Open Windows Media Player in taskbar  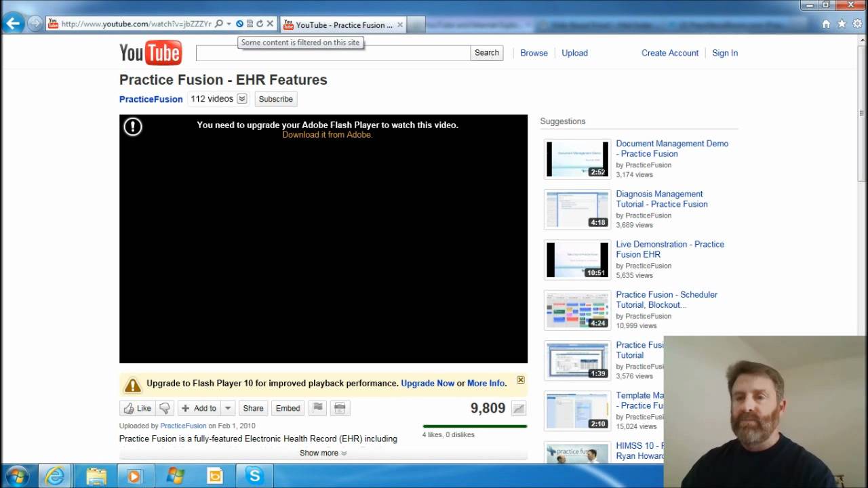click(134, 476)
